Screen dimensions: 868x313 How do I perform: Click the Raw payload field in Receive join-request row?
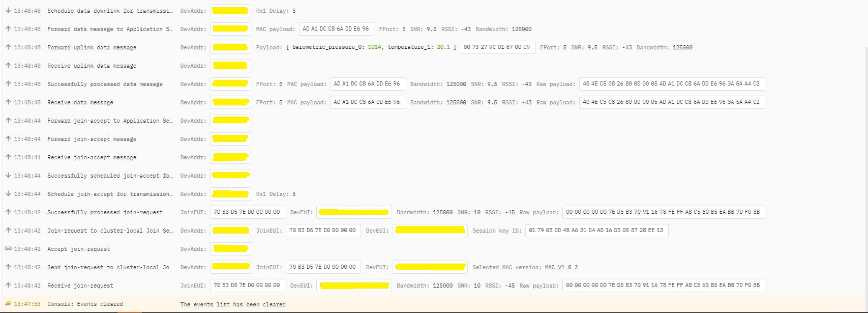click(x=663, y=286)
